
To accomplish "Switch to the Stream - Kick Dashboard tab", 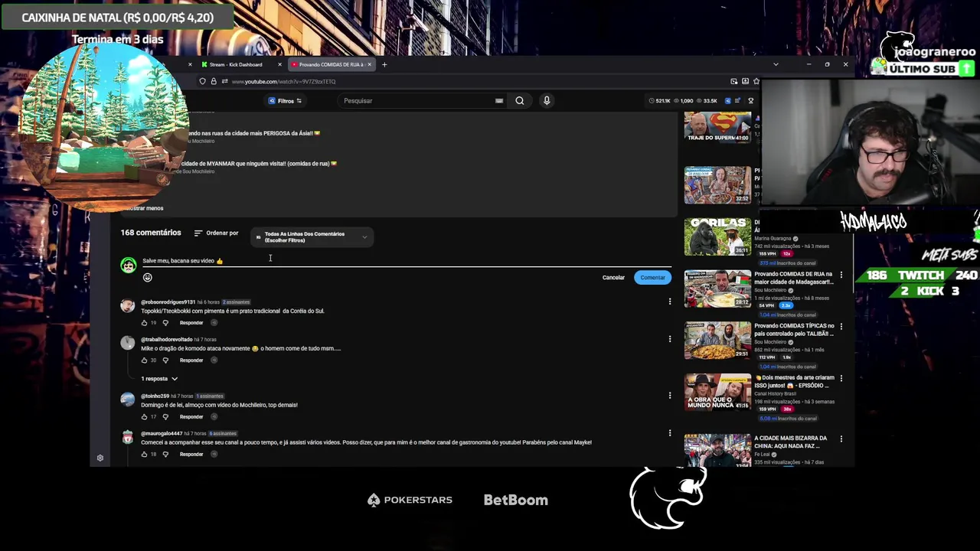I will point(235,64).
